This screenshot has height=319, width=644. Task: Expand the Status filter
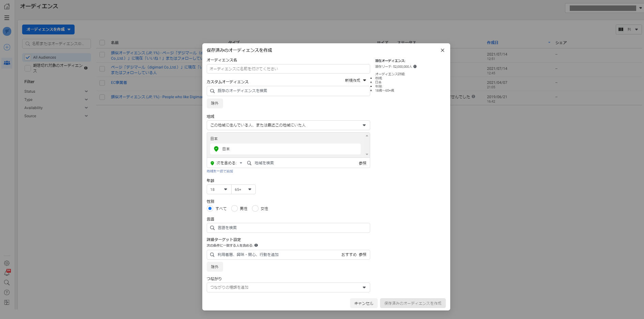(56, 91)
